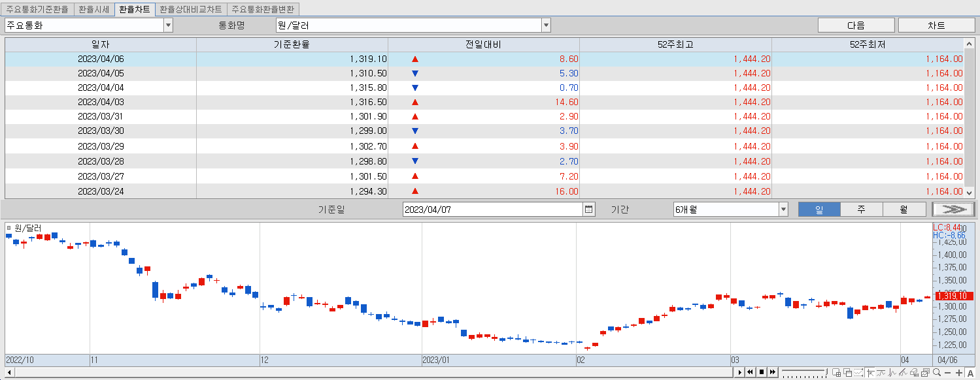This screenshot has width=980, height=380.
Task: Click the 일자 column header
Action: click(101, 44)
